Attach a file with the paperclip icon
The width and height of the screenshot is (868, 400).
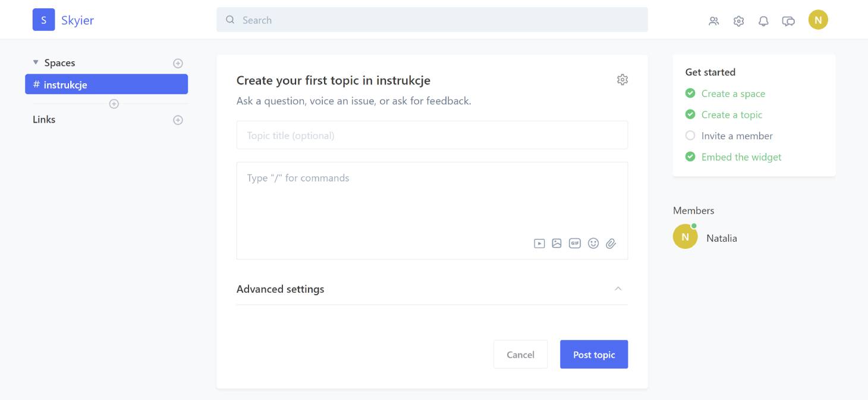point(611,243)
